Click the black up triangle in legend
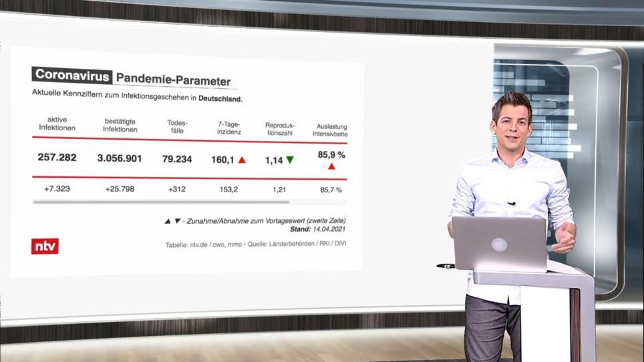Viewport: 644px width, 362px height. click(x=168, y=220)
